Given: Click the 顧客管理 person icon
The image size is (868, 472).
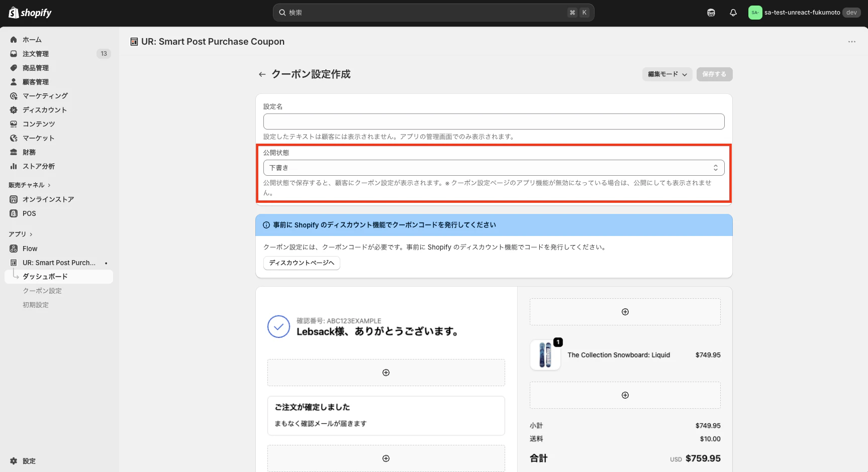Looking at the screenshot, I should [14, 82].
